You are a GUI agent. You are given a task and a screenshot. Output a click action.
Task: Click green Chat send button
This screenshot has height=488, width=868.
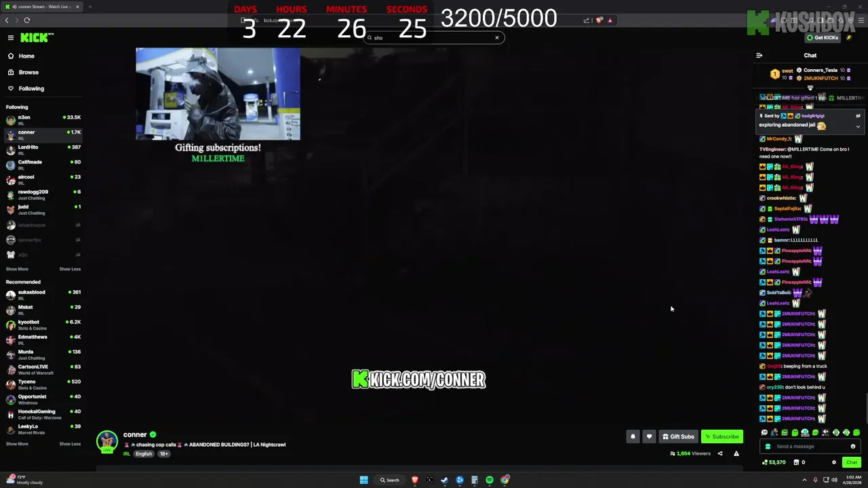[x=852, y=462]
